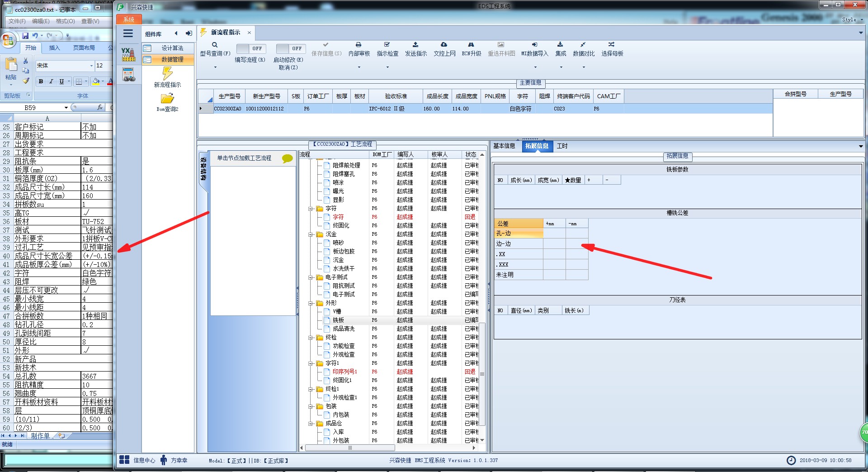The height and width of the screenshot is (472, 868).
Task: Click the Excel fill color yellow swatch
Action: (x=95, y=81)
